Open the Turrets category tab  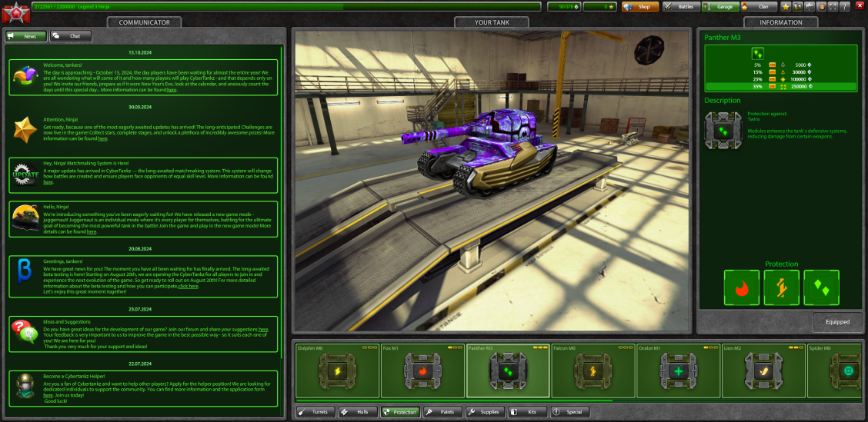314,412
